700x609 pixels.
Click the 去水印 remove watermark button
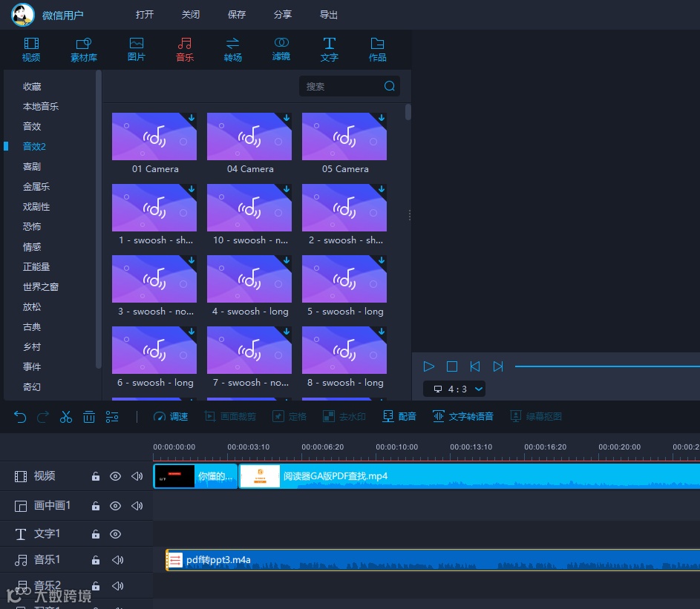(x=344, y=417)
